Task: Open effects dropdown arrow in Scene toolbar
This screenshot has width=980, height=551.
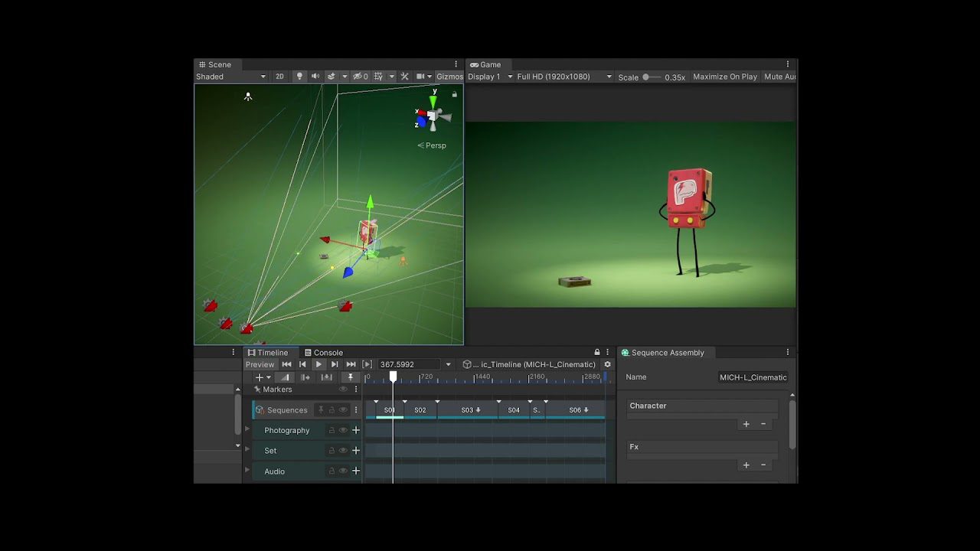Action: 345,77
